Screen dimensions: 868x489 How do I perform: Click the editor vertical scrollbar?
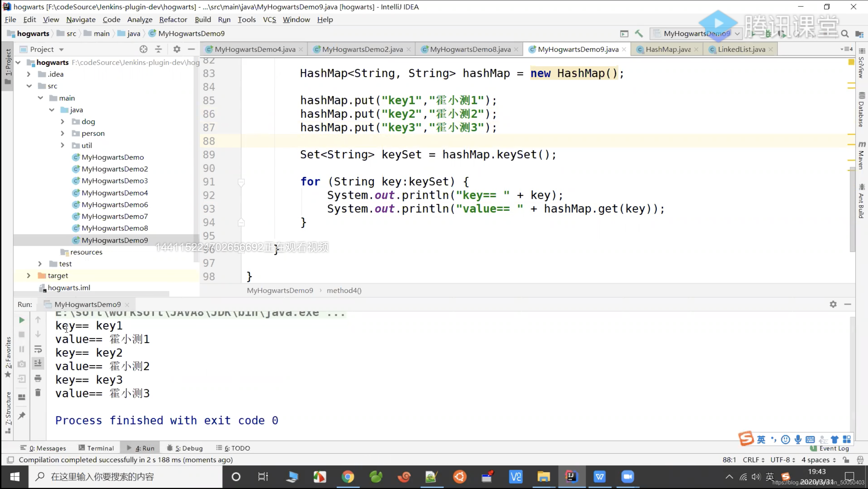[x=852, y=210]
